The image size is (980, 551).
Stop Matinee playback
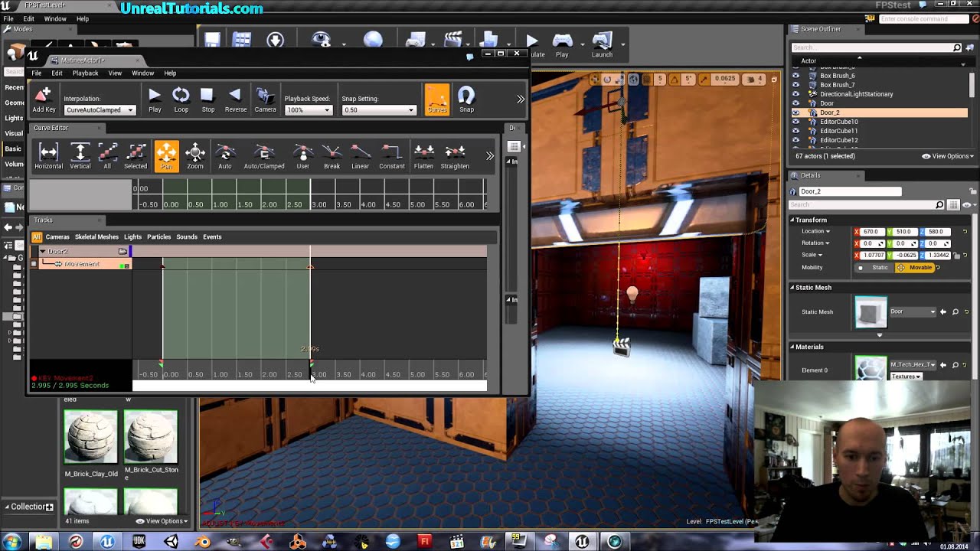(x=207, y=99)
